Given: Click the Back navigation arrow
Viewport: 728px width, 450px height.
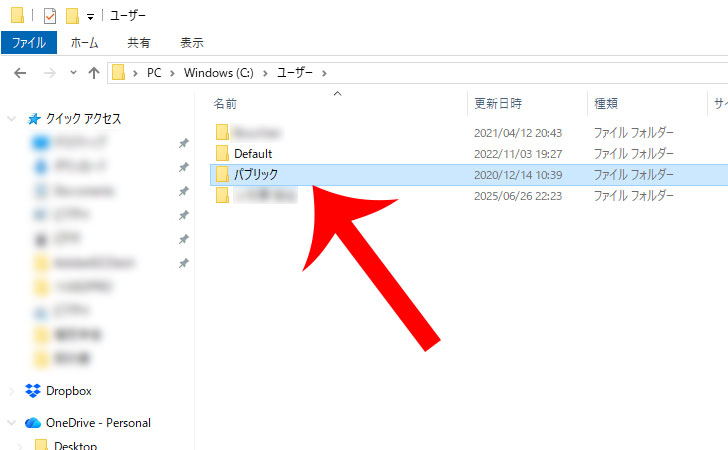Looking at the screenshot, I should 20,73.
